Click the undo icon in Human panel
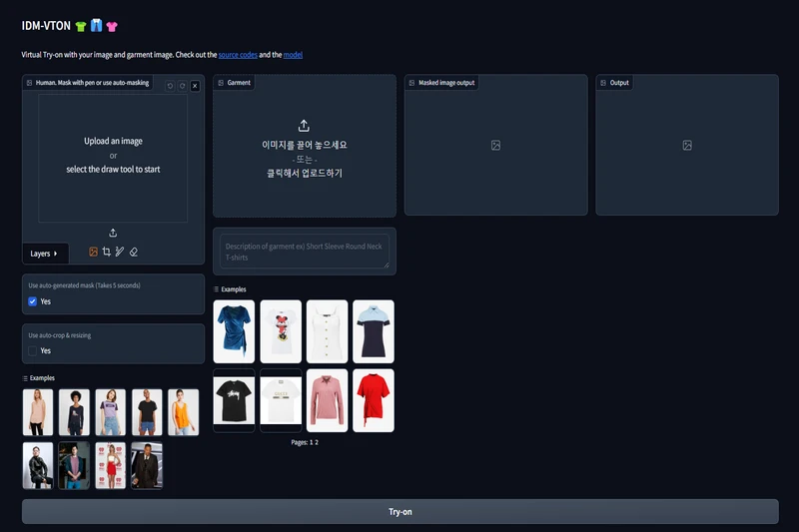The image size is (799, 532). pos(170,86)
